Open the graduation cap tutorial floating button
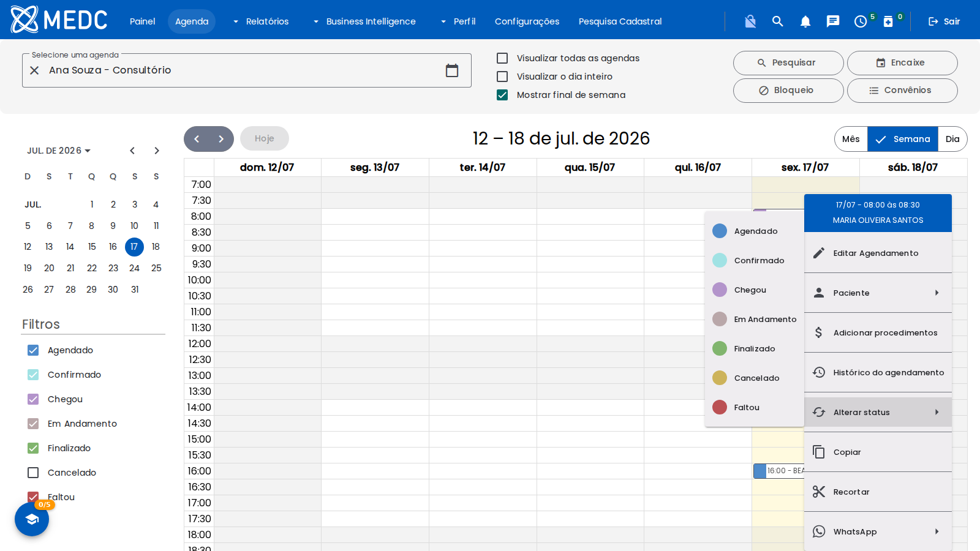The width and height of the screenshot is (980, 551). [x=32, y=519]
